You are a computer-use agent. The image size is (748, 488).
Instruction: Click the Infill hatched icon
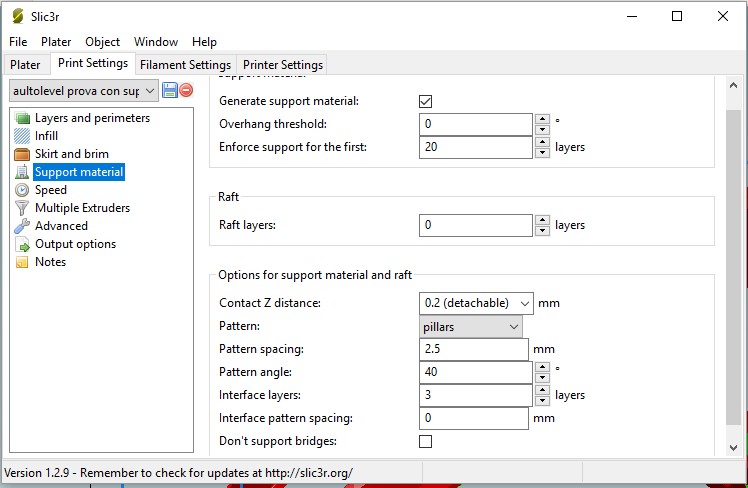(x=22, y=136)
